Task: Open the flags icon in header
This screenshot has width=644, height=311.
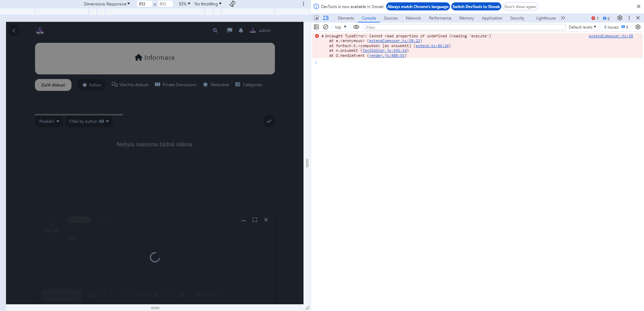Action: pos(230,30)
